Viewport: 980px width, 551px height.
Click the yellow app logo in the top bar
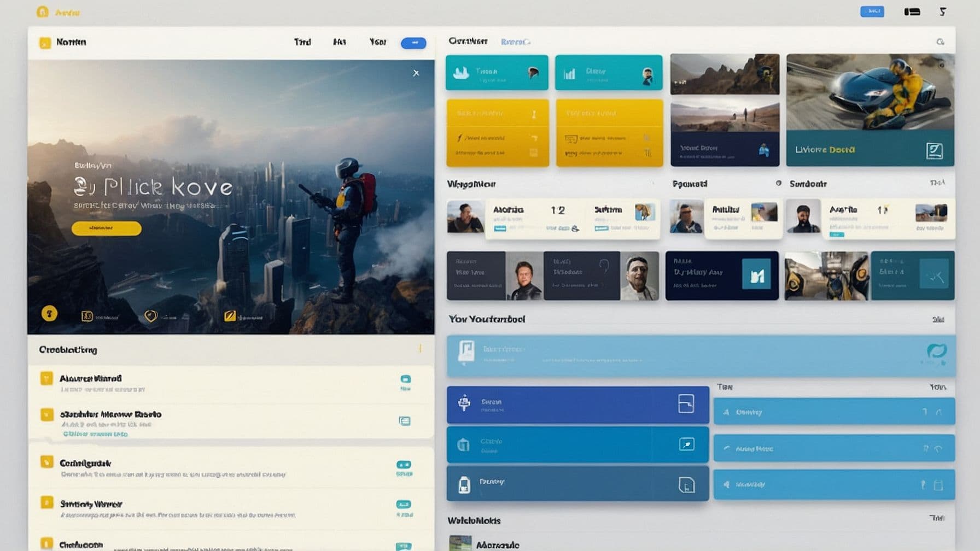(x=43, y=11)
